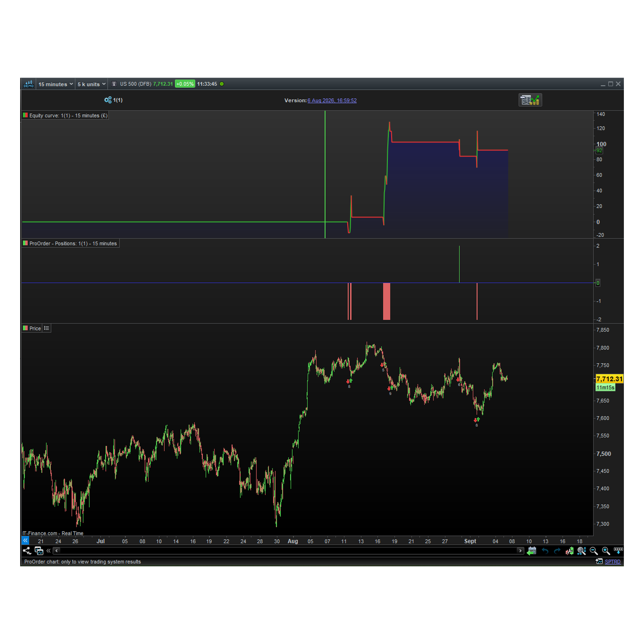Viewport: 644px width, 644px height.
Task: Open the Price panel list settings icon
Action: point(47,328)
